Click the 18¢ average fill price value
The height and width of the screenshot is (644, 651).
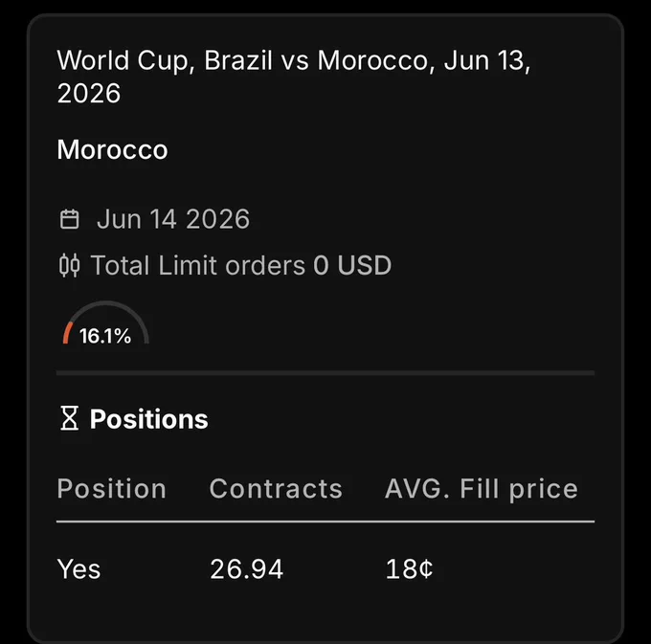tap(410, 568)
